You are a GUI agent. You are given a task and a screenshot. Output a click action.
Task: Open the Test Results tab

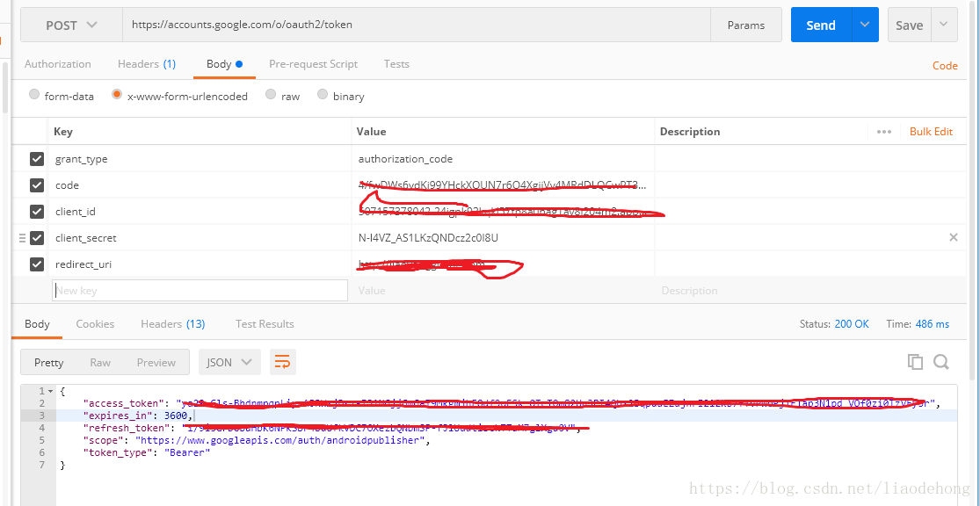pyautogui.click(x=265, y=323)
